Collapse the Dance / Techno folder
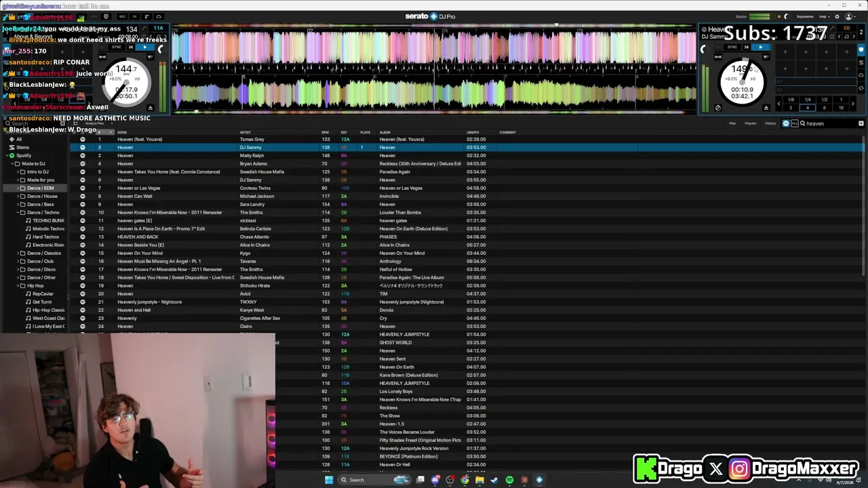The image size is (868, 488). [x=17, y=212]
